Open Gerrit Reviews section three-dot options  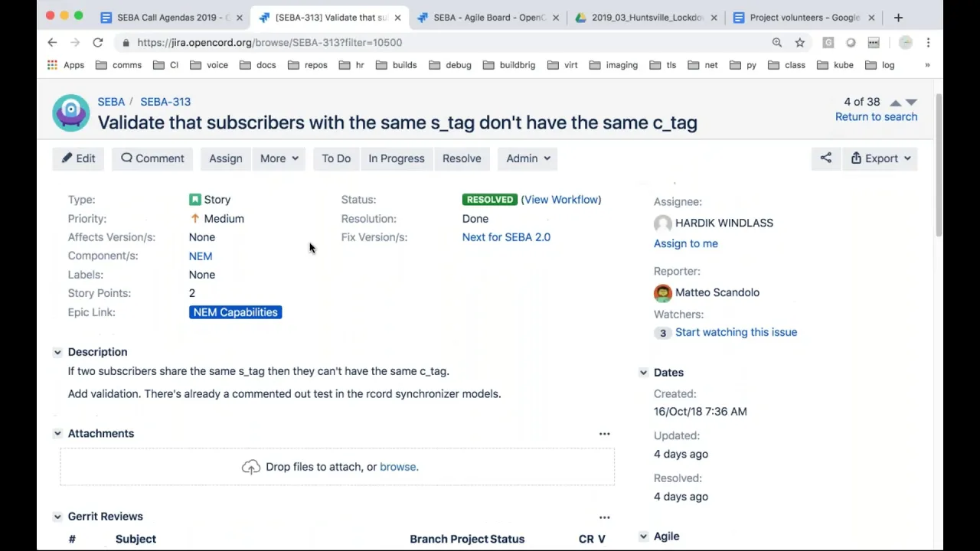click(x=604, y=517)
